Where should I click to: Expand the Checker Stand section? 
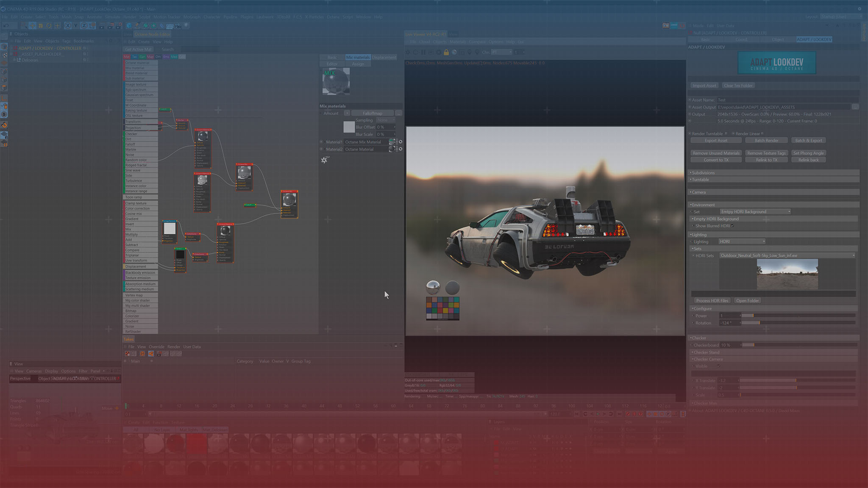[774, 352]
